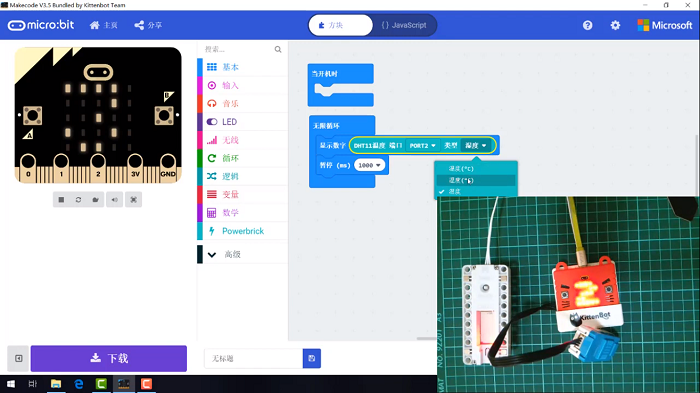The height and width of the screenshot is (393, 700).
Task: Open orange recorder app on taskbar
Action: 146,384
